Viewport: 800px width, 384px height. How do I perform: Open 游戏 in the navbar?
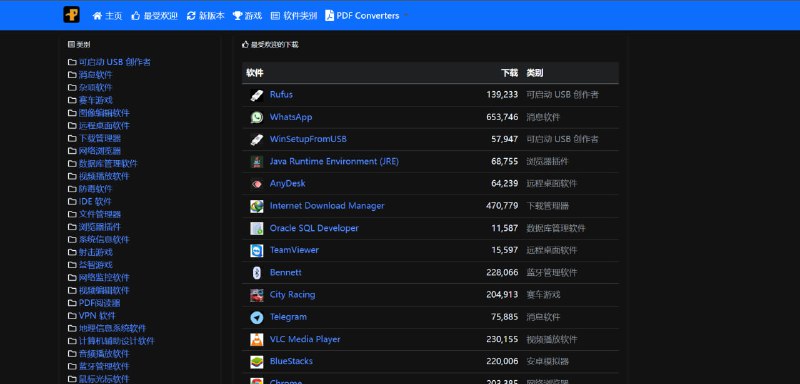click(x=247, y=16)
